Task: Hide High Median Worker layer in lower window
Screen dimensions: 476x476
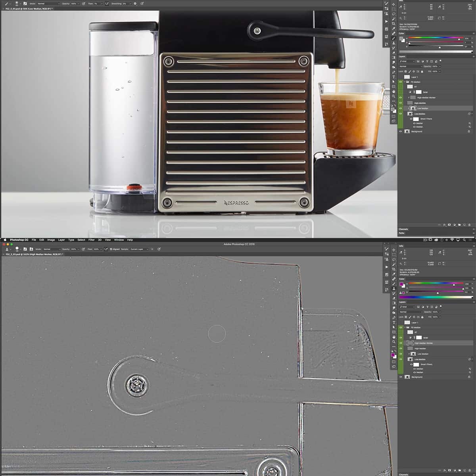Action: (401, 343)
